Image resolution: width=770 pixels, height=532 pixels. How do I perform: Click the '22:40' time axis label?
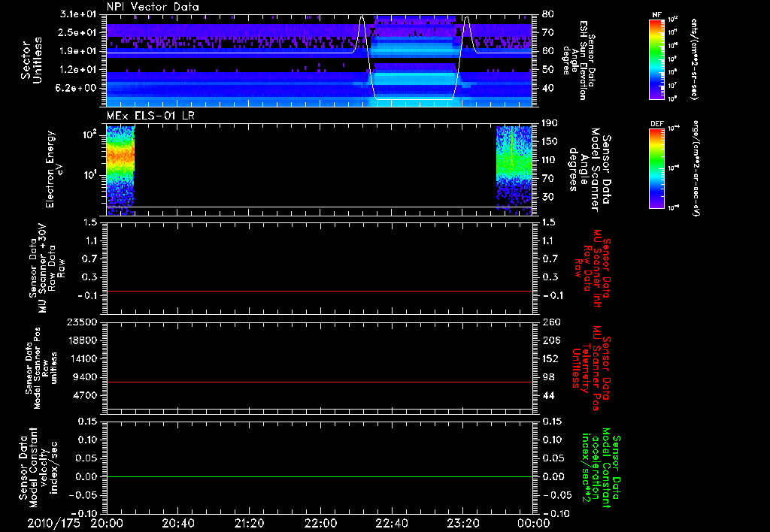[x=391, y=523]
